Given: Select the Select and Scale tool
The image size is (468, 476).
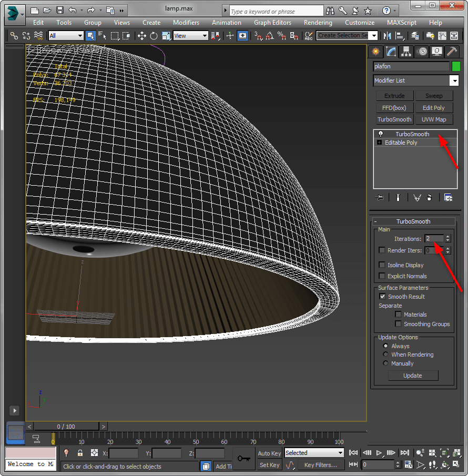Looking at the screenshot, I should point(166,36).
